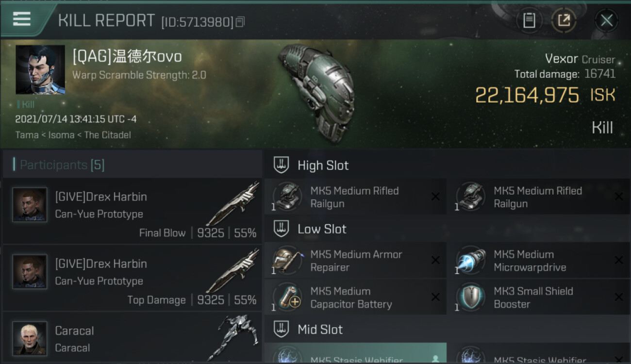Click the clipboard notes icon
Viewport: 631px width, 364px height.
(x=529, y=20)
